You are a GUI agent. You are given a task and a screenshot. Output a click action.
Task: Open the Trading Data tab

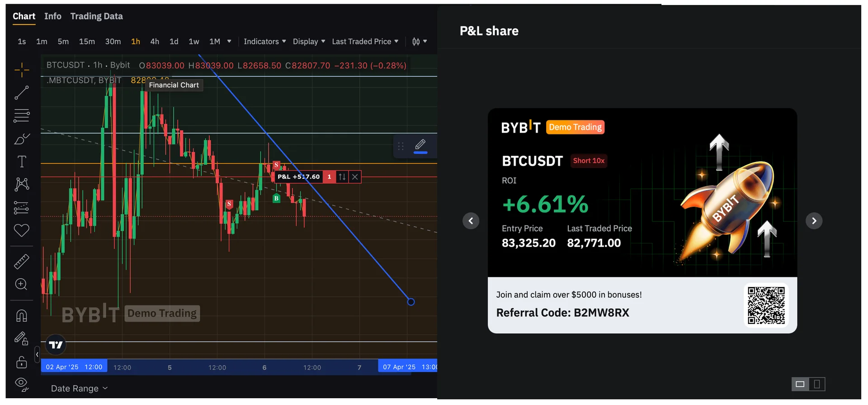pos(96,16)
